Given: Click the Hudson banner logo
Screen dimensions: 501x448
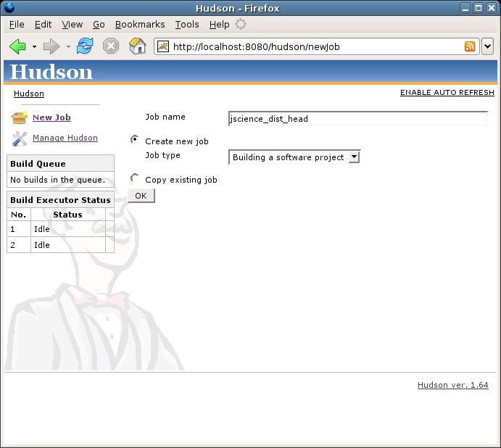Looking at the screenshot, I should pyautogui.click(x=51, y=72).
